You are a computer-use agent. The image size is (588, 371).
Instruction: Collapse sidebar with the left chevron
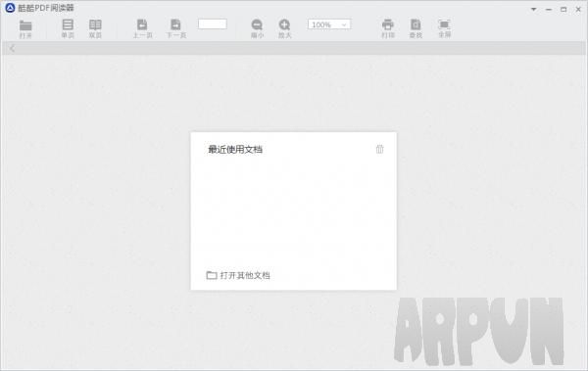[13, 48]
